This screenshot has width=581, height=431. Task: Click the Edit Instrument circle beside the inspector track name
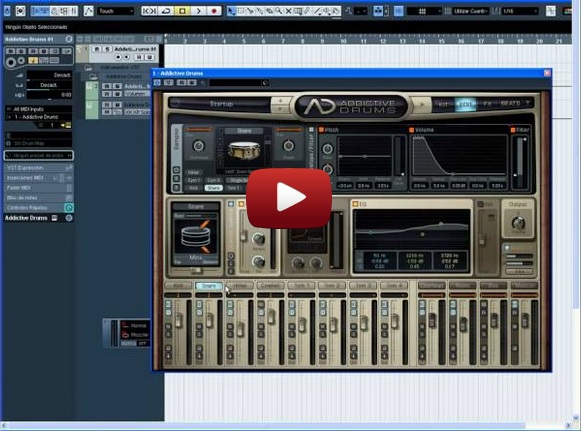(69, 39)
